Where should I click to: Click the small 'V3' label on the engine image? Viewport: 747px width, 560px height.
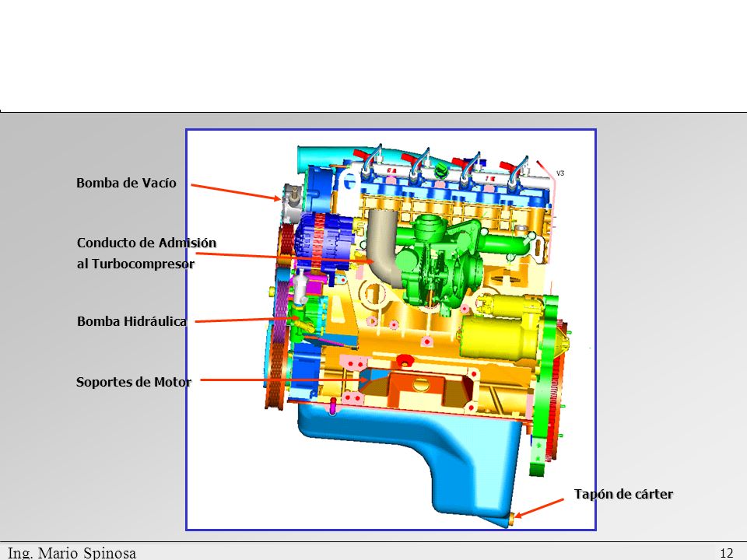pyautogui.click(x=560, y=173)
